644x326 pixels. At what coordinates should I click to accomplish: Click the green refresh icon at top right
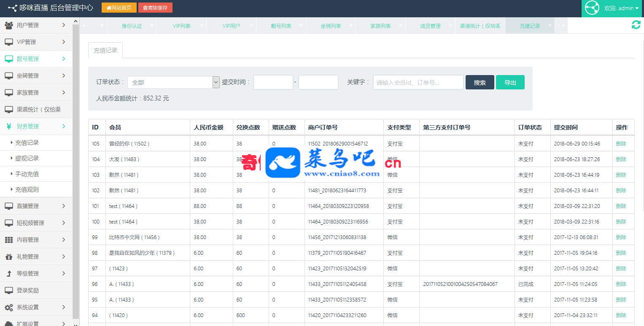tap(636, 25)
